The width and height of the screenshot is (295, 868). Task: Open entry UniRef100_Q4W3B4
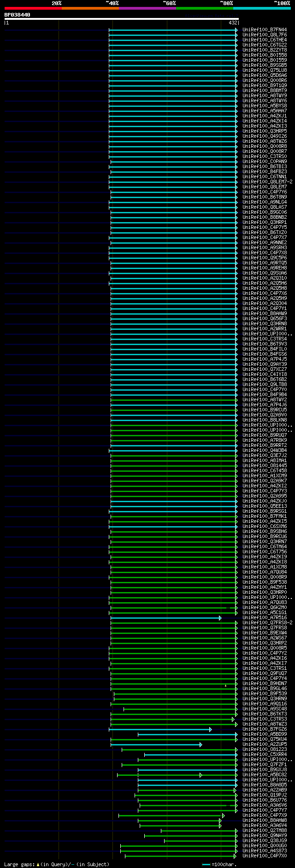click(x=265, y=451)
